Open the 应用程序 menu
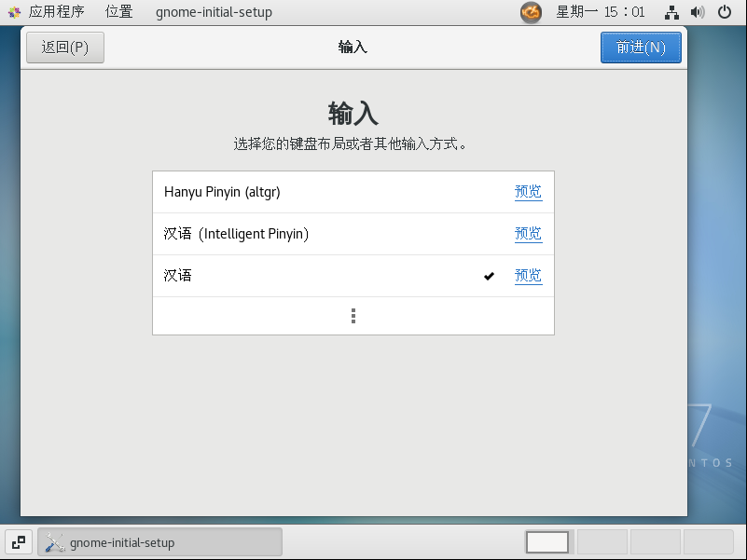 click(x=56, y=12)
